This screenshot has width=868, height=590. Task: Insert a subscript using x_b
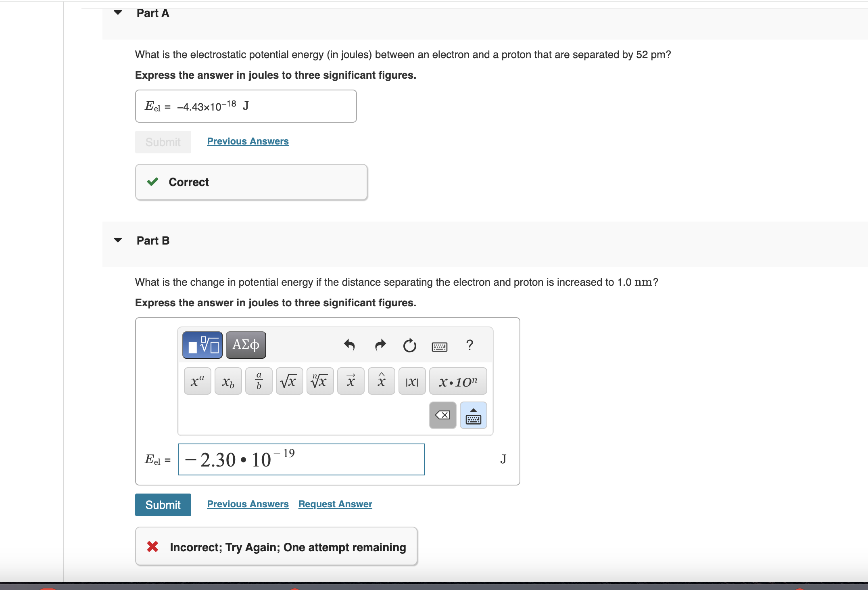[x=228, y=381]
